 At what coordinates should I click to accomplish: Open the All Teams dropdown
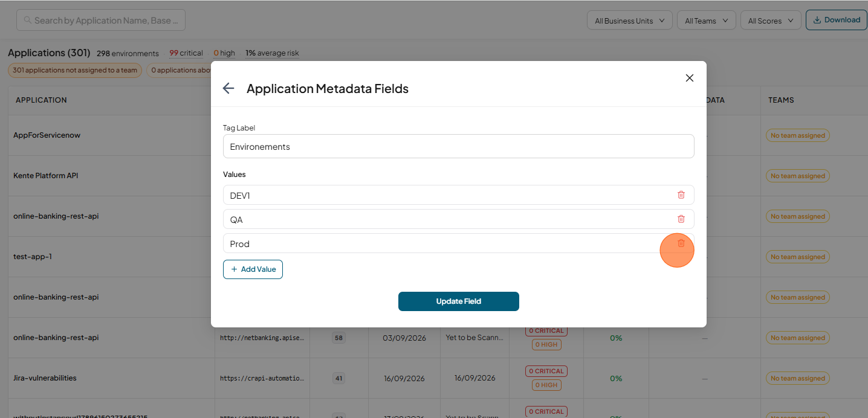coord(706,21)
